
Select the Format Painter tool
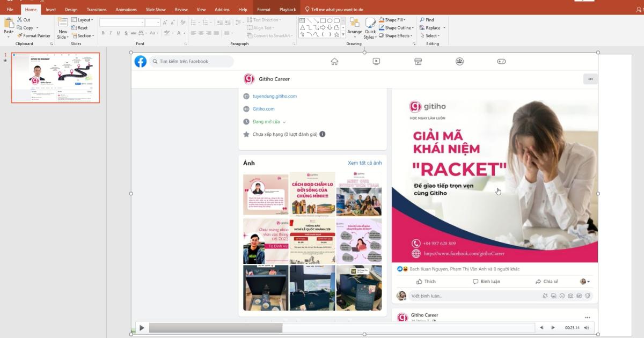33,35
